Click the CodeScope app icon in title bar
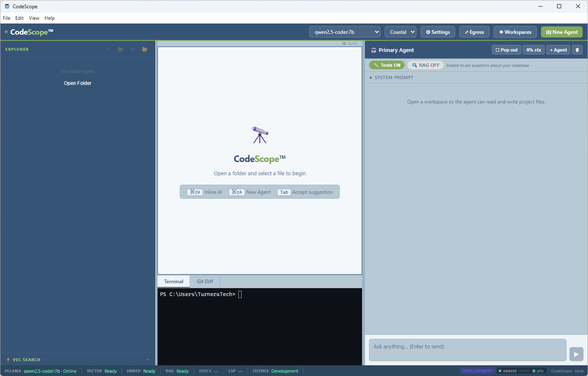The height and width of the screenshot is (376, 588). click(x=7, y=6)
